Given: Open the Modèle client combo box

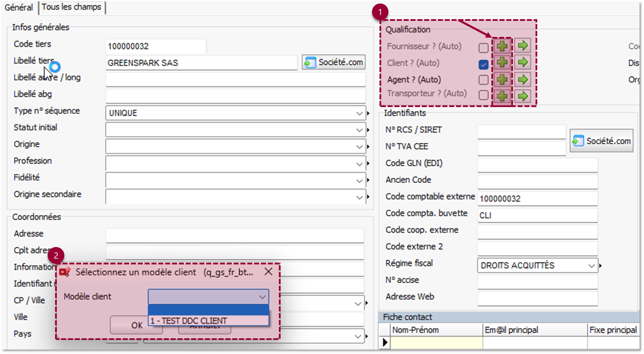Looking at the screenshot, I should point(262,297).
